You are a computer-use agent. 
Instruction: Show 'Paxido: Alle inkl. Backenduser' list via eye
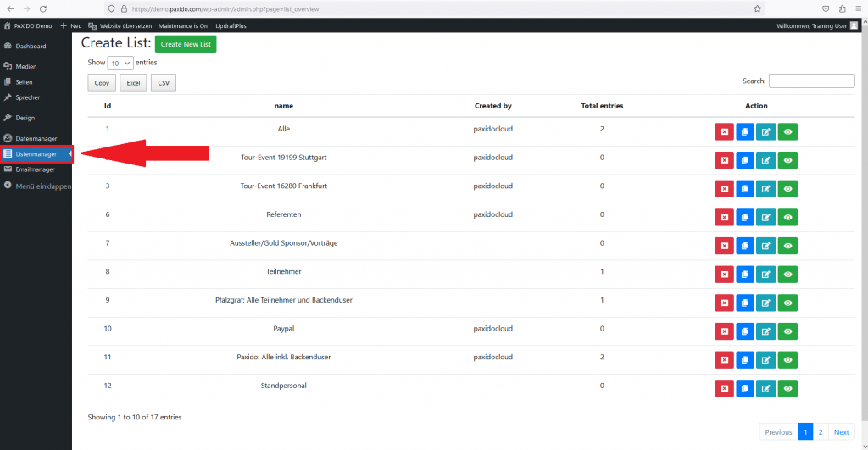787,359
